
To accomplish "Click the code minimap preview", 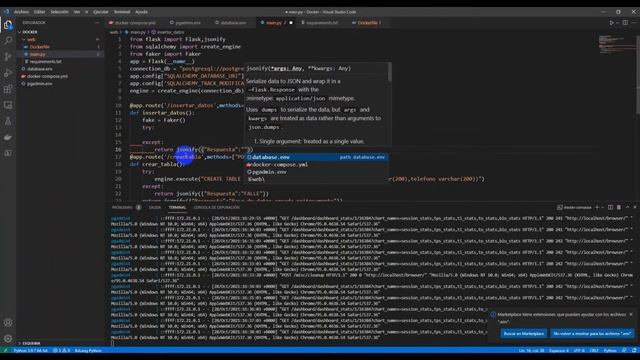I will pyautogui.click(x=616, y=43).
